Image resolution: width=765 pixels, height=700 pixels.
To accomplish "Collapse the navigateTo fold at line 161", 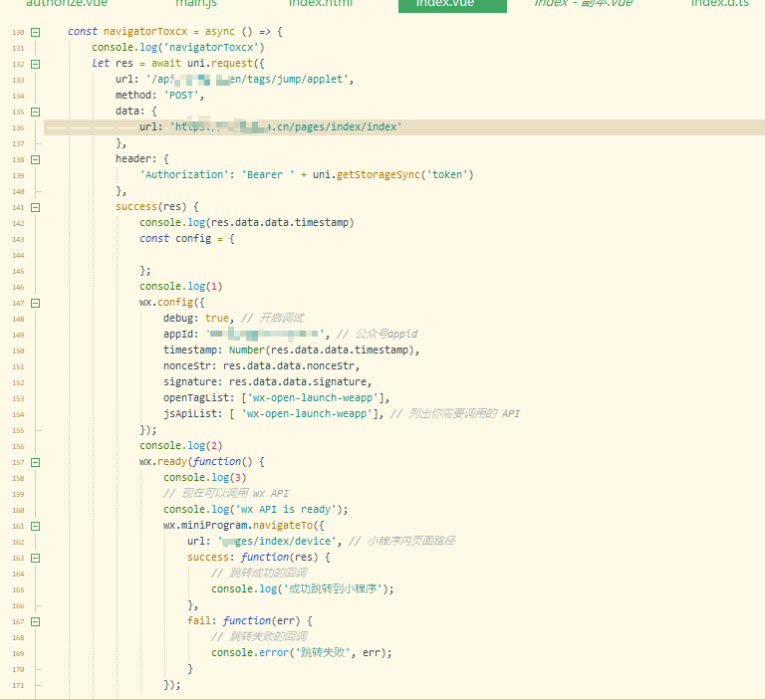I will [x=35, y=526].
